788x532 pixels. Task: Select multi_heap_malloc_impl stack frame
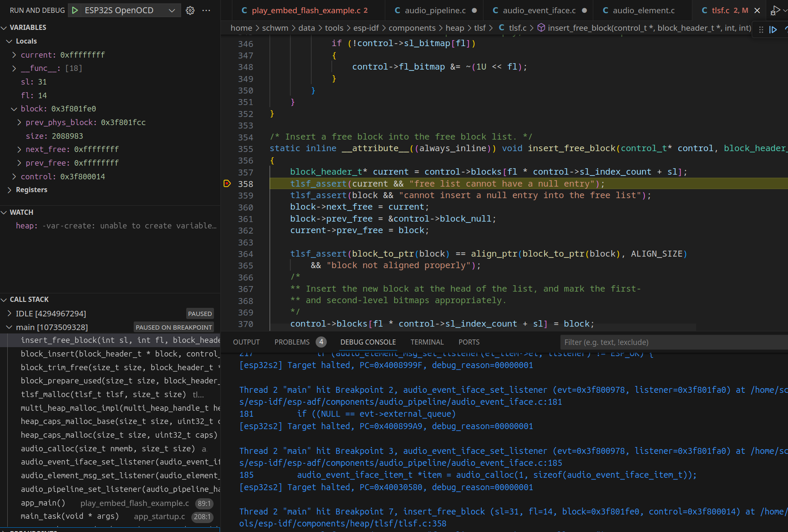[x=110, y=408]
